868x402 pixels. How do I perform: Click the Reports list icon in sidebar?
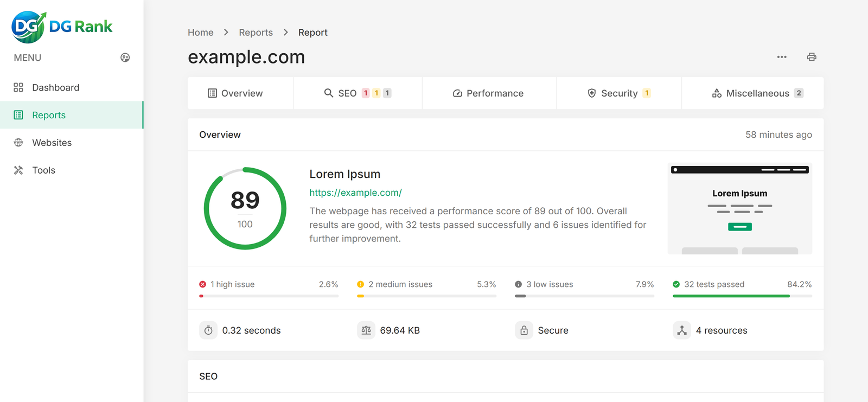point(18,115)
